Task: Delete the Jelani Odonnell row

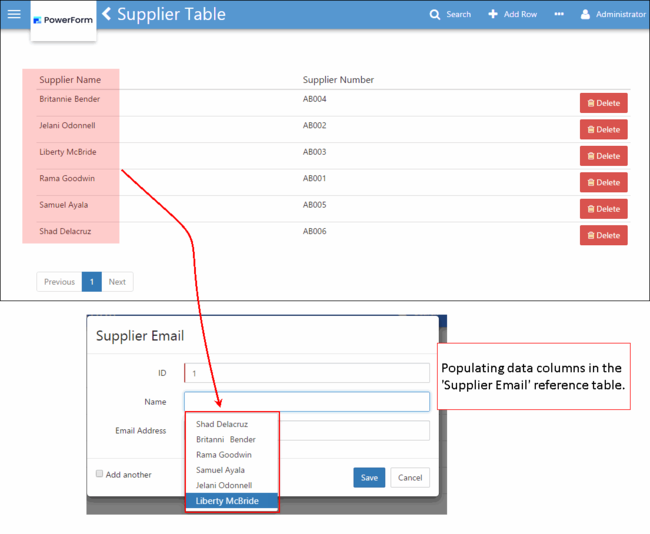Action: click(603, 129)
